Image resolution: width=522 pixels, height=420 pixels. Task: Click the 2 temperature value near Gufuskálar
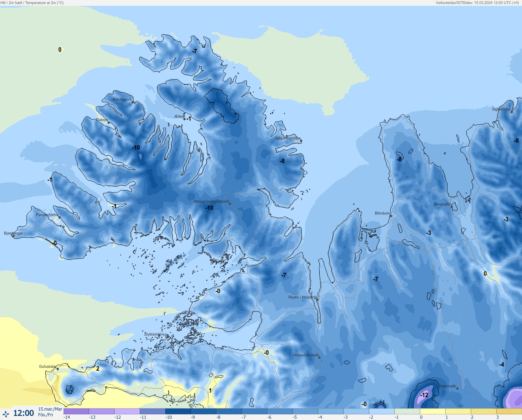[x=97, y=369]
